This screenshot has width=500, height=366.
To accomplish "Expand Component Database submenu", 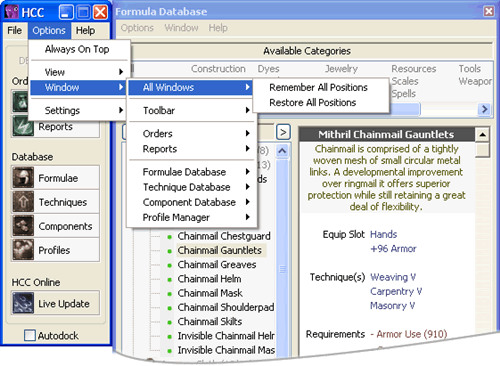I will tap(192, 202).
